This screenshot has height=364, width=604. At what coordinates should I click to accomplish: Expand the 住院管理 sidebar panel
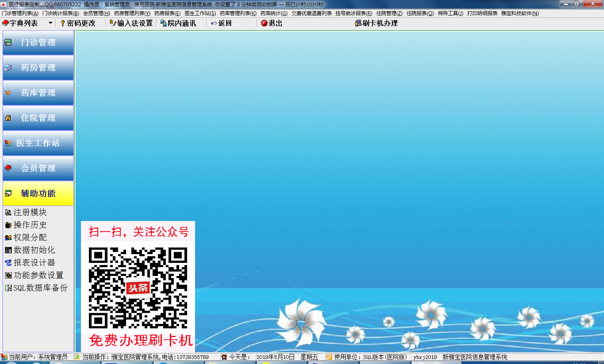38,118
